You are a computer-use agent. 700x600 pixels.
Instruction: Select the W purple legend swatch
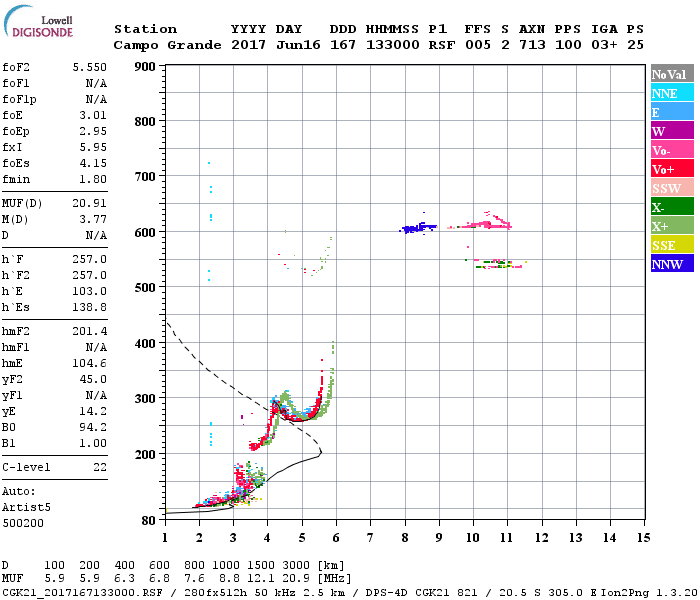672,131
